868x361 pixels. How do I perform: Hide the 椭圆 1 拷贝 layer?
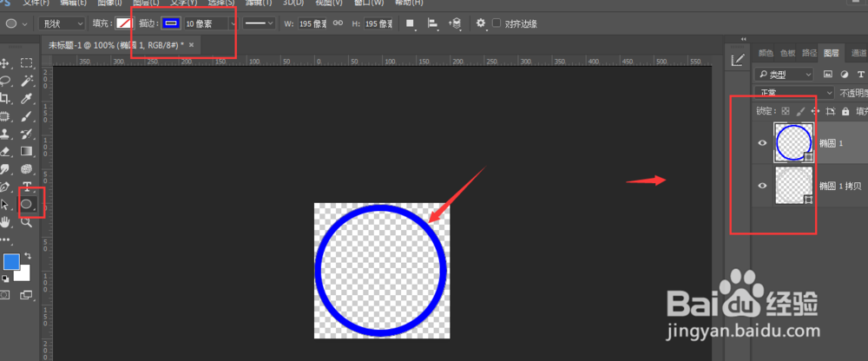(x=762, y=186)
